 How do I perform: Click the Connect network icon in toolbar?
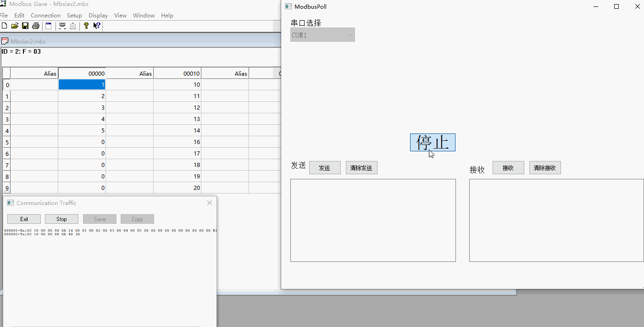tap(62, 26)
